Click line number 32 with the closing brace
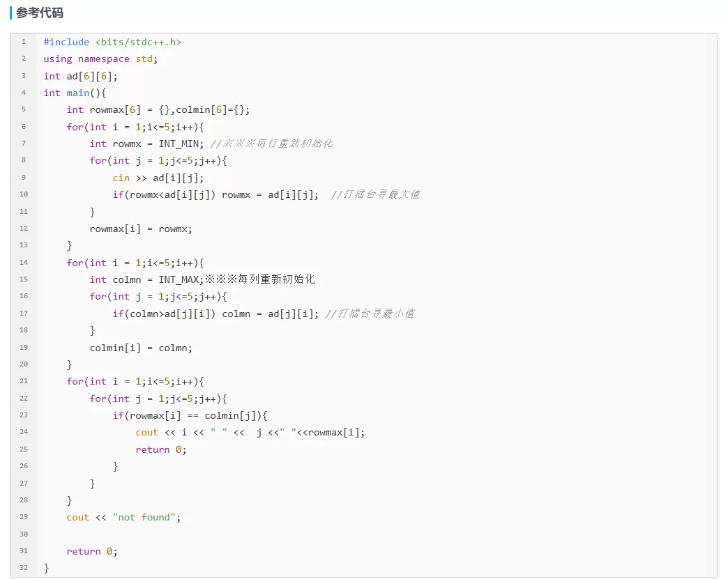Viewport: 728px width, 579px height. pyautogui.click(x=24, y=569)
